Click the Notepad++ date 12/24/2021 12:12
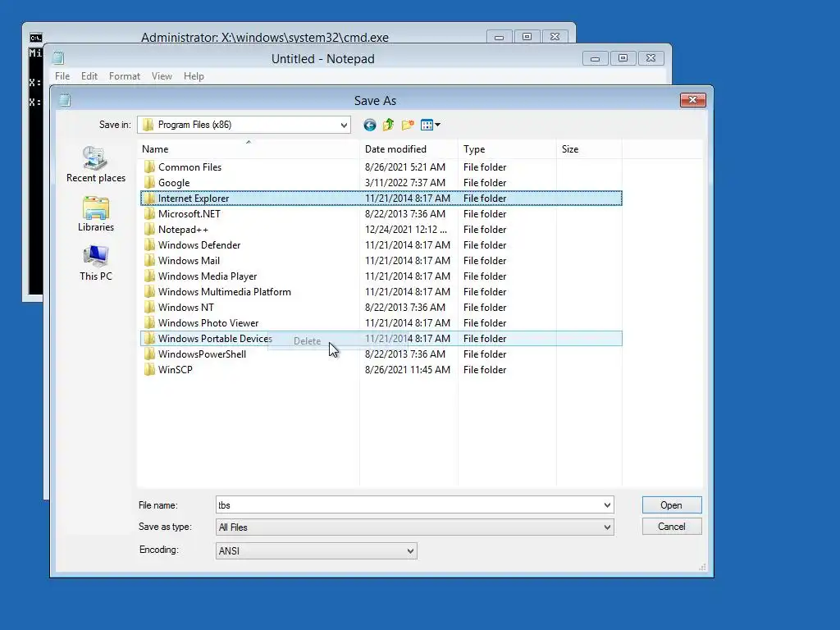This screenshot has height=630, width=840. [405, 230]
